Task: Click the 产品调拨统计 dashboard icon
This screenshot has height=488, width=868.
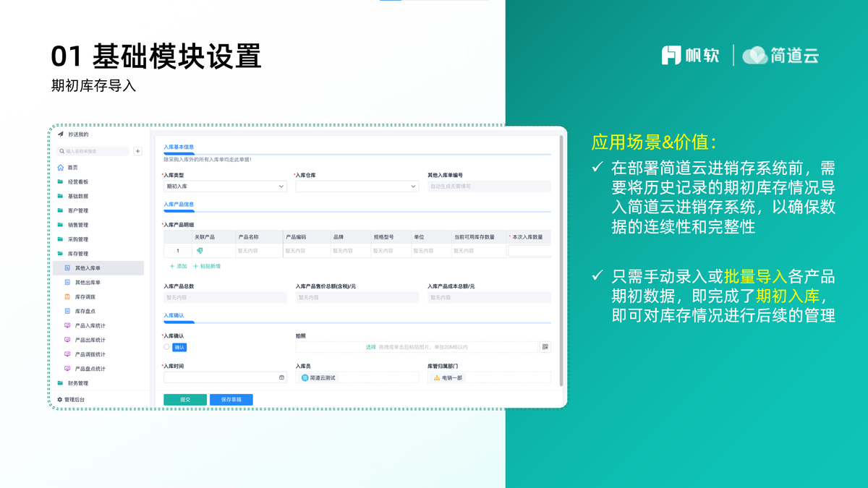Action: coord(67,354)
